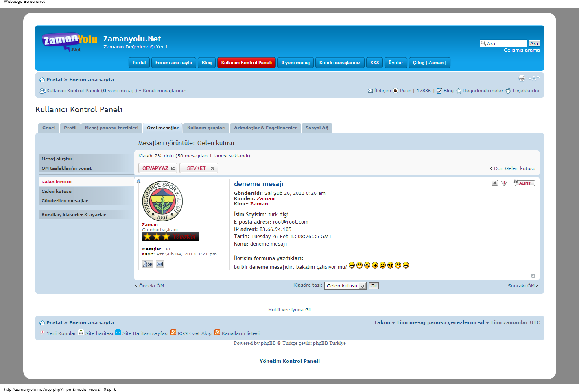Click the sitemap icon beside Site haritası

(81, 332)
